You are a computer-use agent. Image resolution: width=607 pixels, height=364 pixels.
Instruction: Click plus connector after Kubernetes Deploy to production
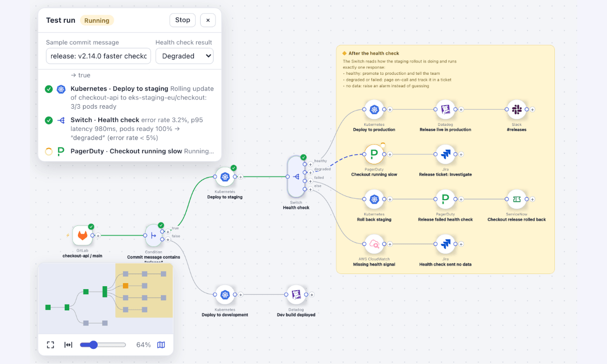tap(390, 110)
